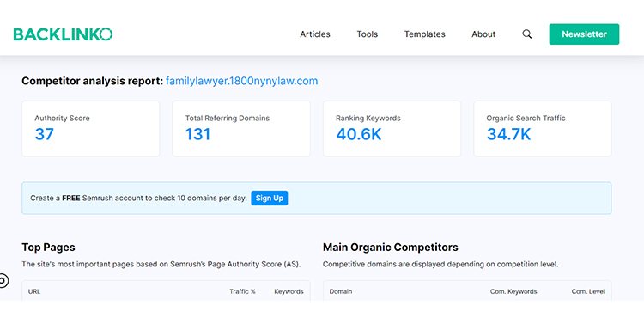Screen dimensions: 644x318
Task: Click the Competitive domains description sentence
Action: [440, 264]
